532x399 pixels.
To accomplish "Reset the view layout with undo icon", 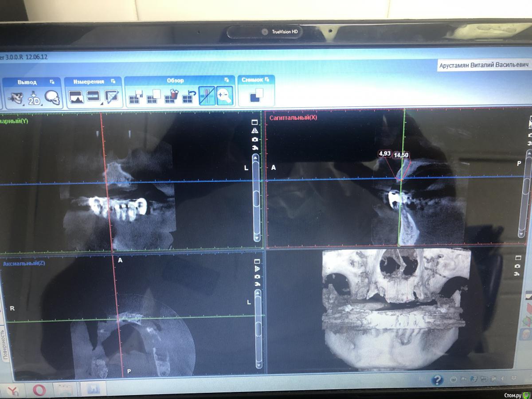I will pos(189,97).
